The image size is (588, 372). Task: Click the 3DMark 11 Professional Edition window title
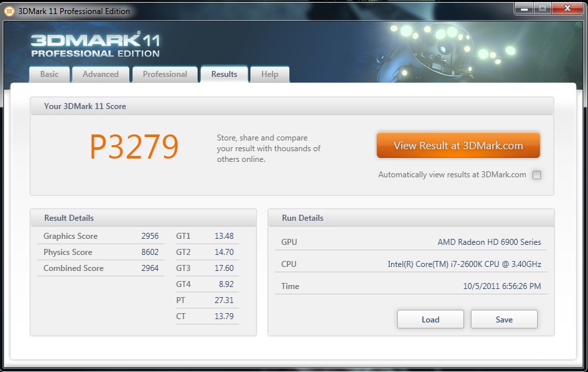point(74,11)
